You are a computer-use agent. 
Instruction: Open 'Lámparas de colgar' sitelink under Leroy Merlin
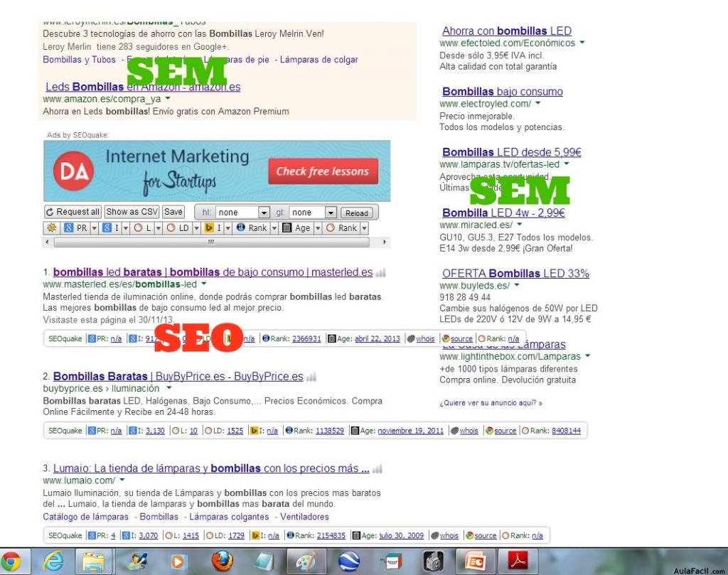click(318, 60)
